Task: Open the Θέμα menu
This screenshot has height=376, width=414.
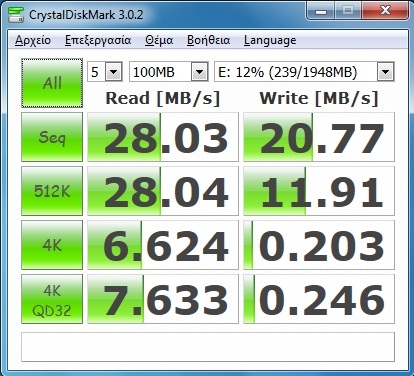Action: (x=159, y=41)
